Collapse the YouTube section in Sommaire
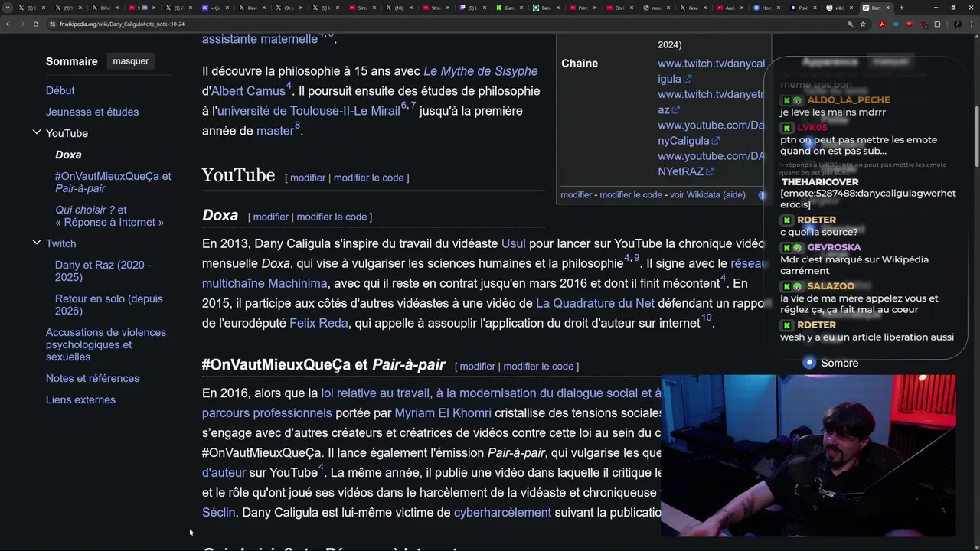Viewport: 980px width, 551px height. [x=36, y=132]
